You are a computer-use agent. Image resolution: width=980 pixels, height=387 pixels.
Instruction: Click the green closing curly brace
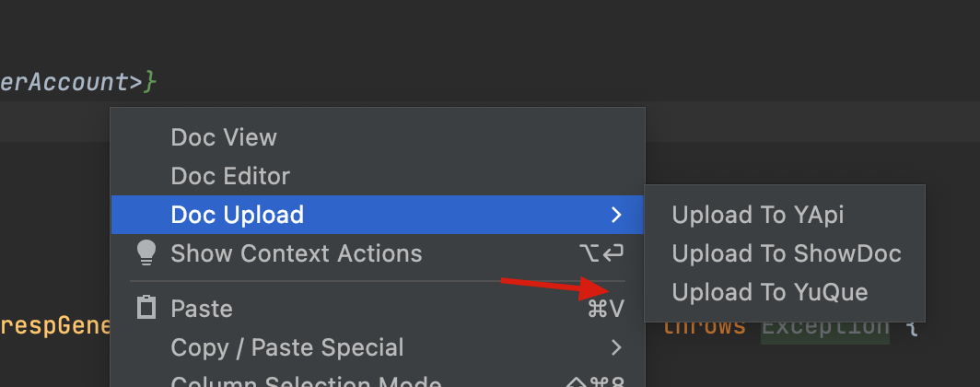point(150,83)
